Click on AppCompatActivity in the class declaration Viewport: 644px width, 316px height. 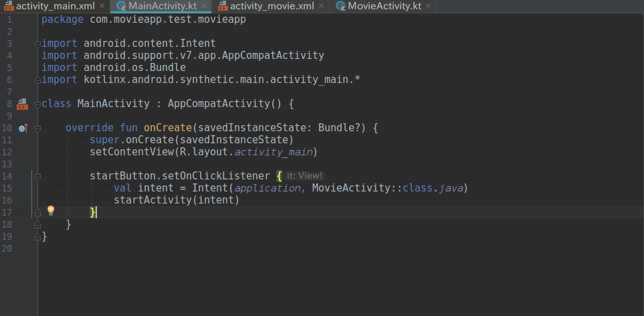(x=219, y=104)
